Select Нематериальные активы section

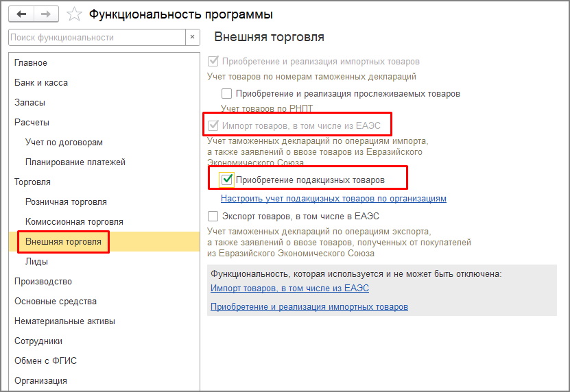pyautogui.click(x=104, y=321)
